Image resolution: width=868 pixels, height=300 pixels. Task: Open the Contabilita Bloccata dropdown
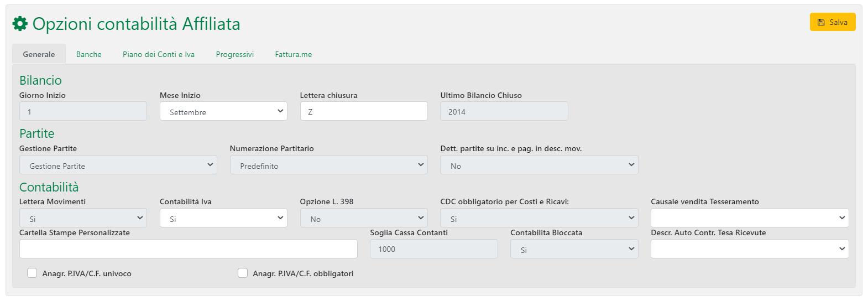574,249
